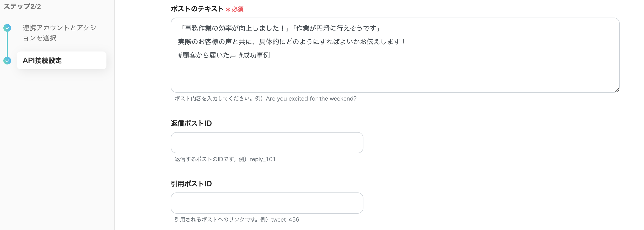The image size is (644, 230).
Task: Click the example hint text reply_101
Action: pyautogui.click(x=262, y=159)
